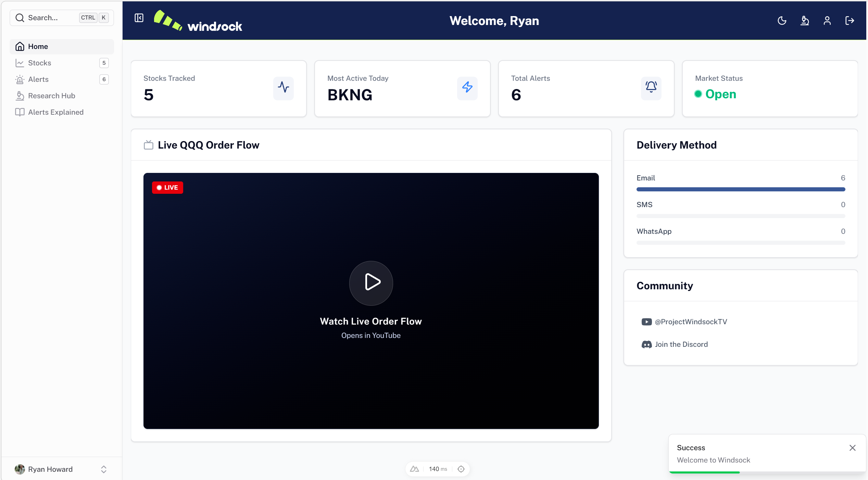Viewport: 868px width, 480px height.
Task: Click the Stocks Tracked activity icon
Action: [x=284, y=88]
